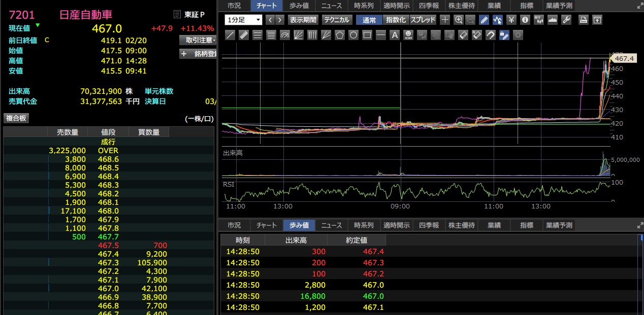Image resolution: width=644 pixels, height=315 pixels.
Task: Select the text annotation 'A' tool
Action: (x=395, y=35)
